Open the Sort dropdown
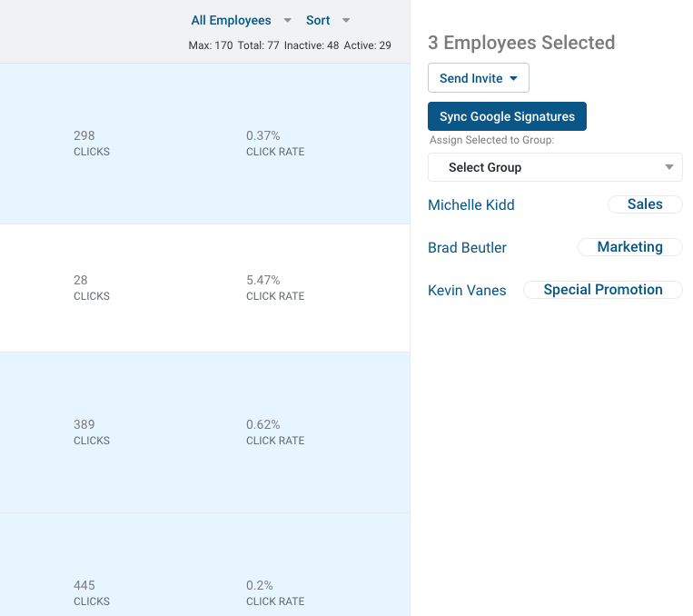Screen dimensions: 693x616 pos(328,20)
